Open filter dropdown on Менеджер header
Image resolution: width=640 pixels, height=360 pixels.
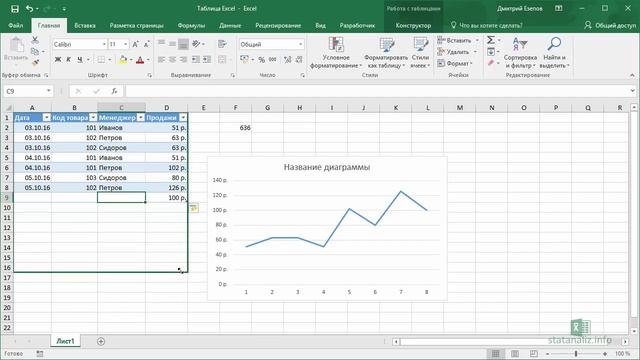point(140,118)
